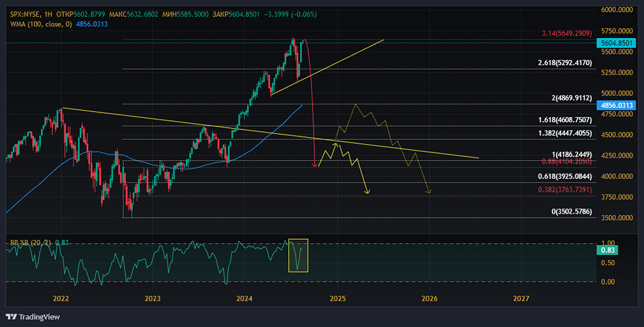Click 0.50 on the BB %B axis

607,263
